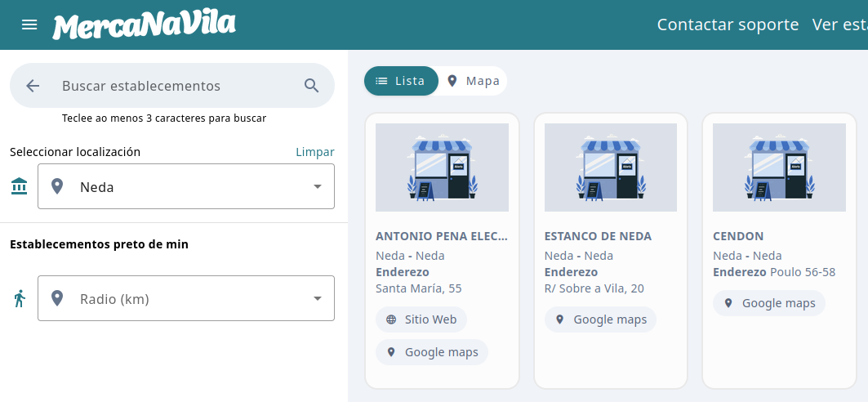Open the Radio (km) dropdown
Image resolution: width=868 pixels, height=402 pixels.
click(x=318, y=298)
